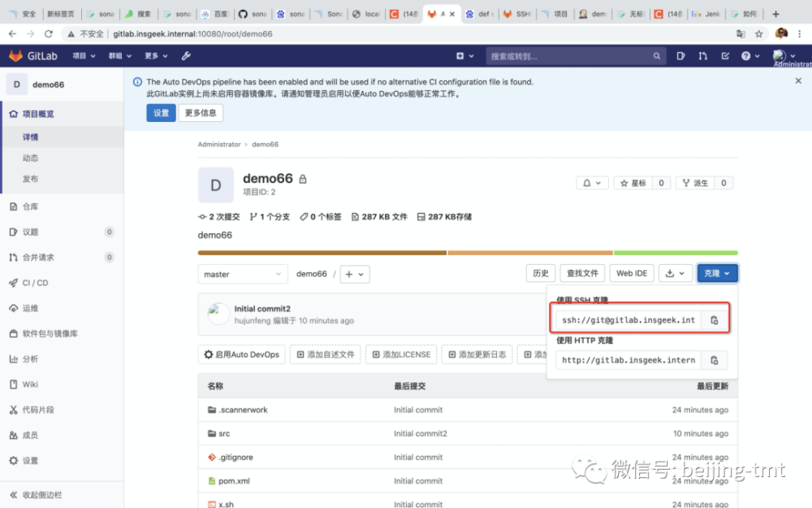Open the 项目 menu in navbar

pyautogui.click(x=84, y=56)
